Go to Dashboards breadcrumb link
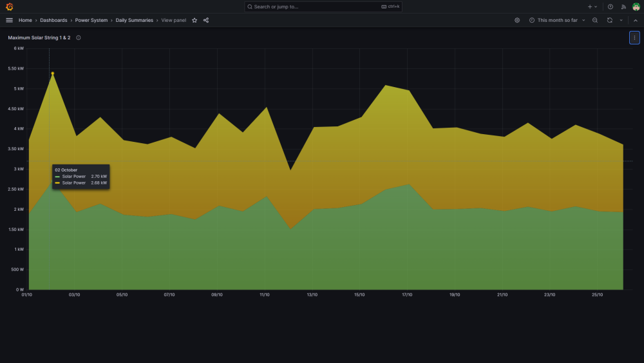 pyautogui.click(x=53, y=20)
